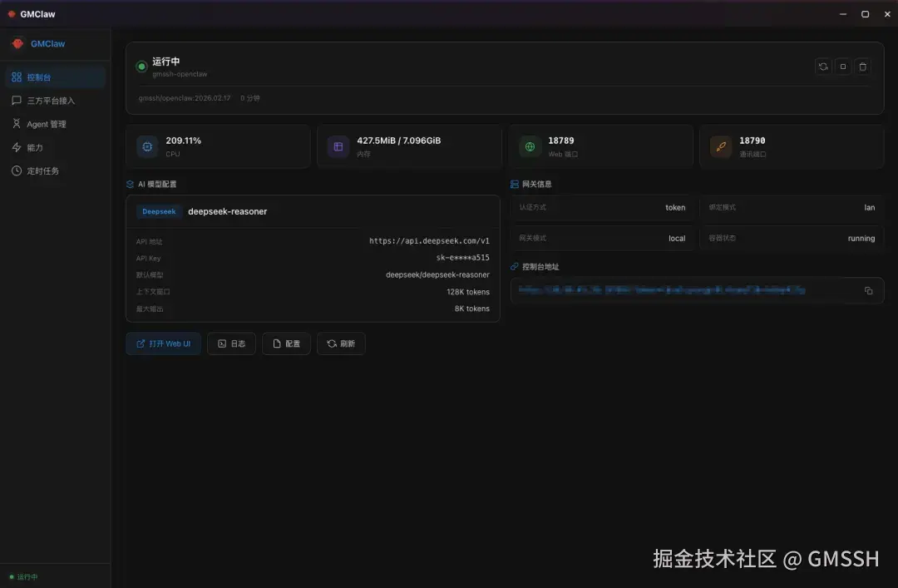View the 日志 logs

(x=231, y=343)
